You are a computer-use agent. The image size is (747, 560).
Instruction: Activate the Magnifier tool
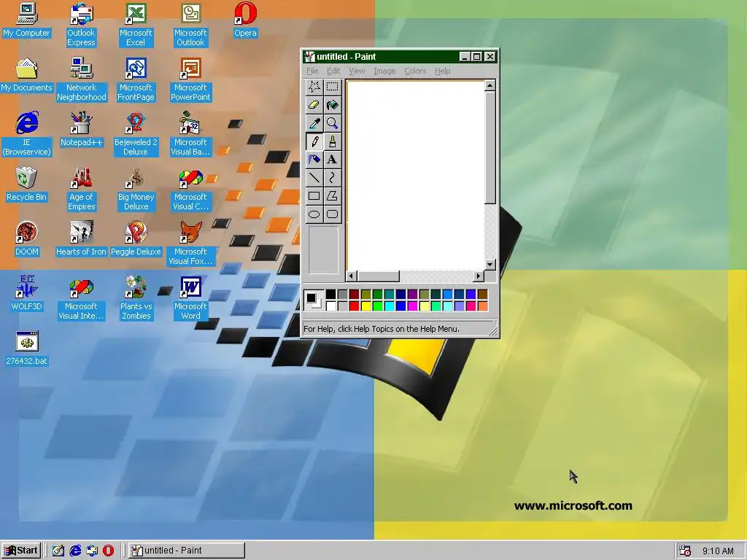(x=332, y=123)
